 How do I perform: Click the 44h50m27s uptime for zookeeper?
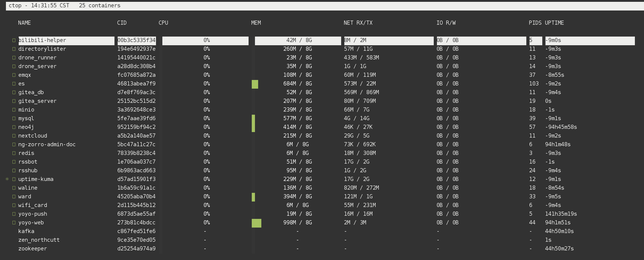[x=559, y=249]
